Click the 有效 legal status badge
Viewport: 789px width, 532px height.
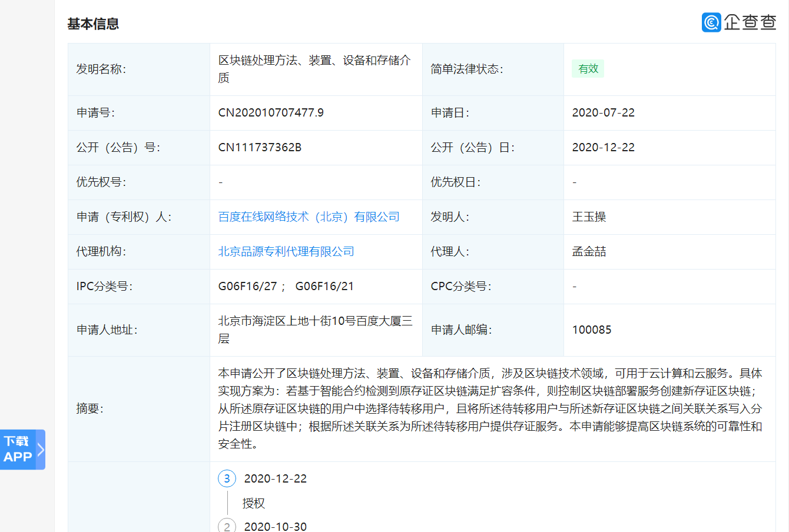(588, 69)
